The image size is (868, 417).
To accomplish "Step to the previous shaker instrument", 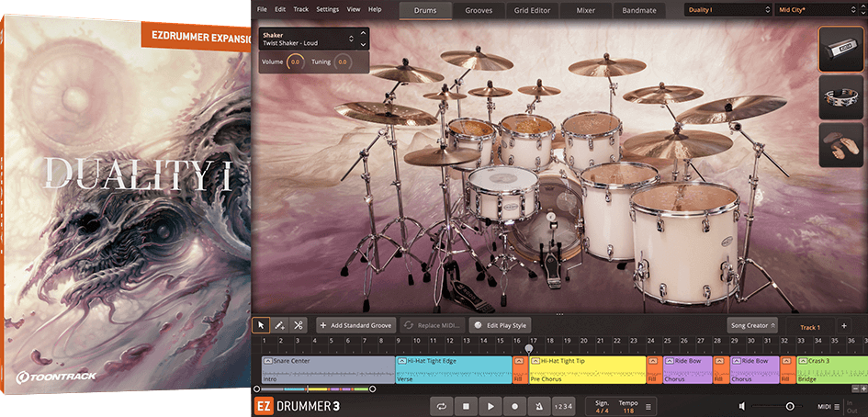I will point(363,33).
